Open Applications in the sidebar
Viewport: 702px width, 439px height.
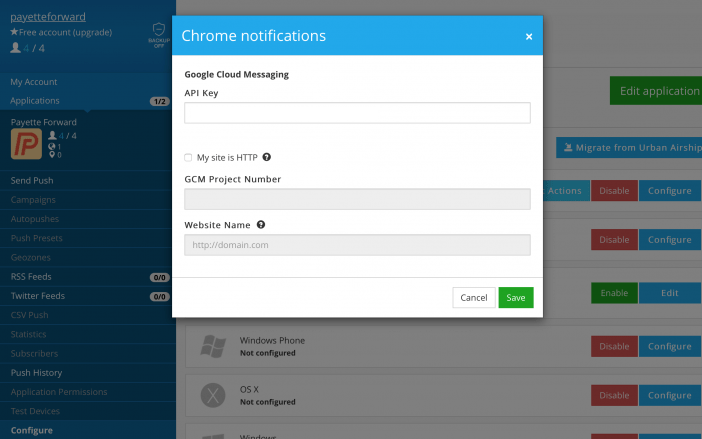coord(34,101)
